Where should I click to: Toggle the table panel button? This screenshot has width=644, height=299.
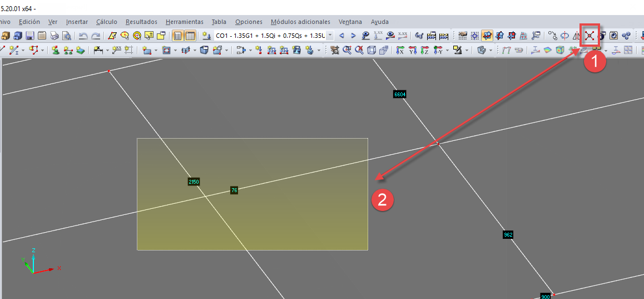tap(190, 36)
